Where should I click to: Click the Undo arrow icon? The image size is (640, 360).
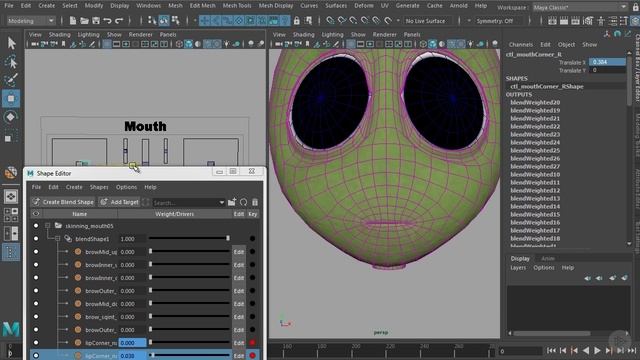(107, 20)
